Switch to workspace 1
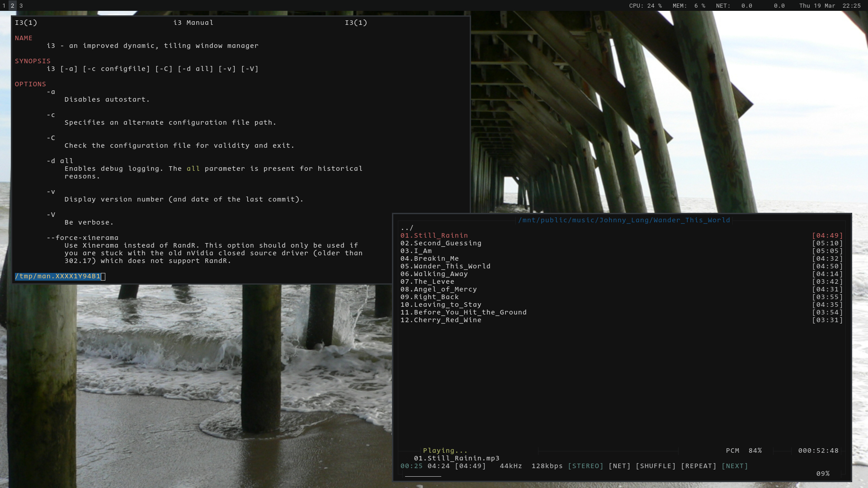This screenshot has width=868, height=488. 4,6
